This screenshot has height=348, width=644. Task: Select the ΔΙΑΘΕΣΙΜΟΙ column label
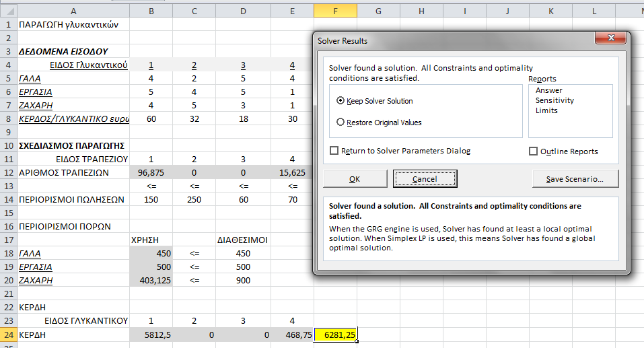[x=243, y=240]
